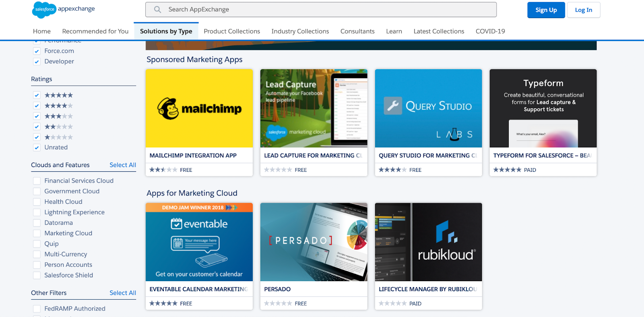Click the Mailchimp Integration App star rating
Viewport: 644px width, 317px height.
coord(163,170)
